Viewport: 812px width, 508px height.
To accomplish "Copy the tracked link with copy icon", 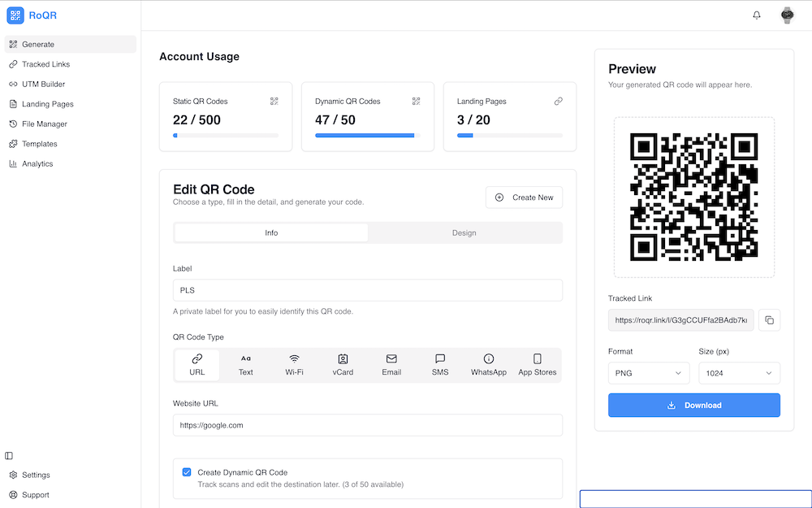I will [769, 320].
